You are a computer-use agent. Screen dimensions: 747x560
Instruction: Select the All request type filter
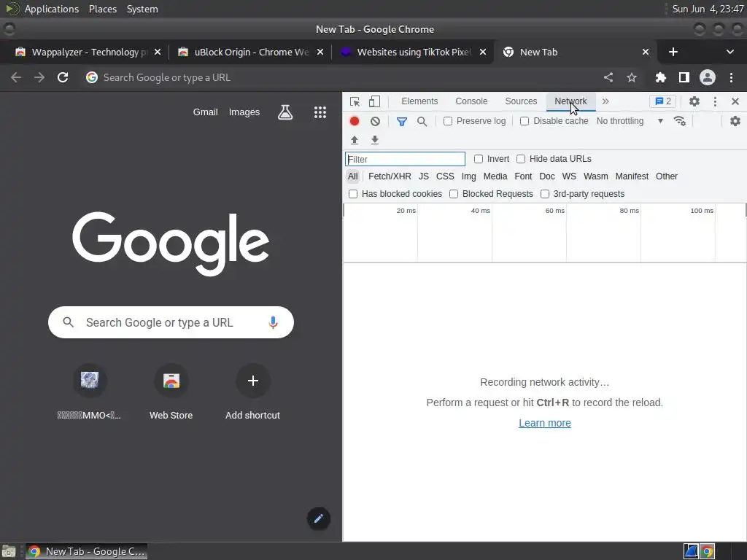coord(352,176)
